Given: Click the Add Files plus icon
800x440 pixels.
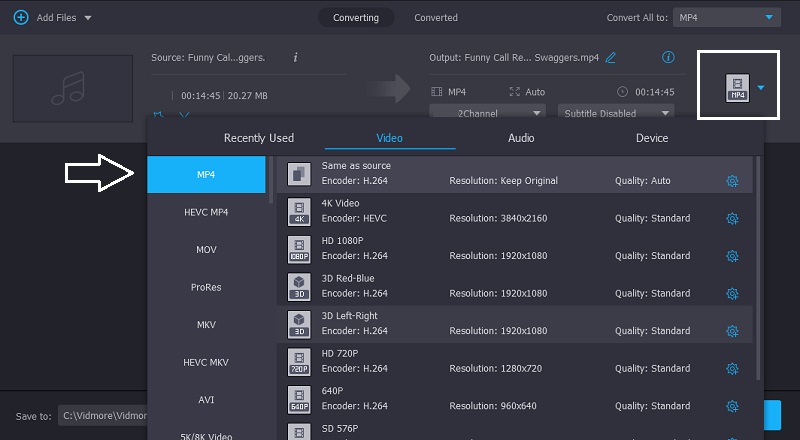Looking at the screenshot, I should coord(20,18).
